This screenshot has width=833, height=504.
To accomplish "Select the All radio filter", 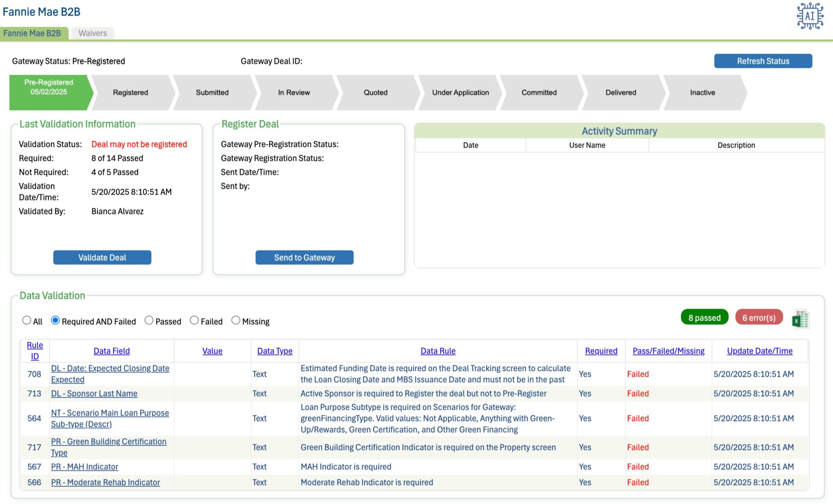I will [x=27, y=320].
